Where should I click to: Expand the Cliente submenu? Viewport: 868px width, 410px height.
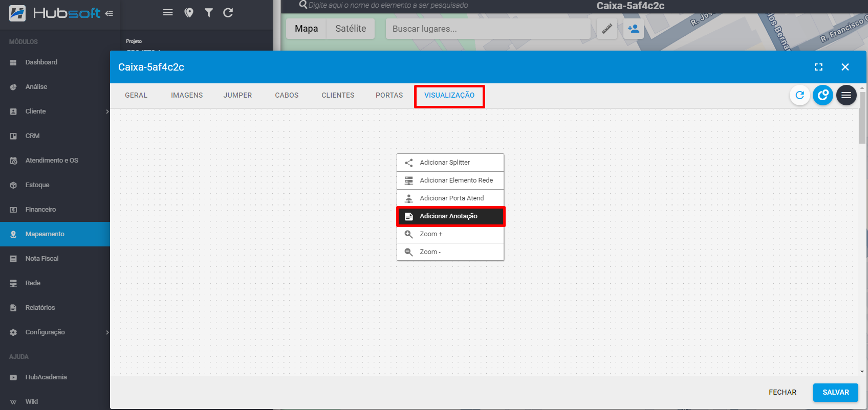(x=107, y=111)
